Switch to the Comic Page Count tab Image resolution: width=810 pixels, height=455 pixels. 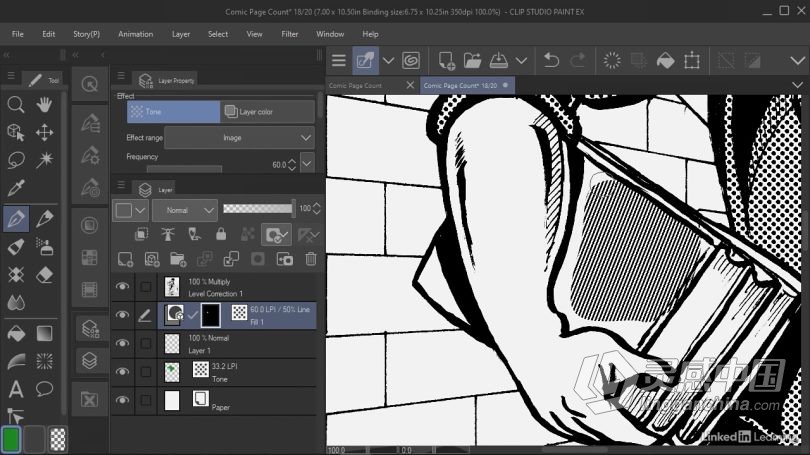tap(355, 86)
